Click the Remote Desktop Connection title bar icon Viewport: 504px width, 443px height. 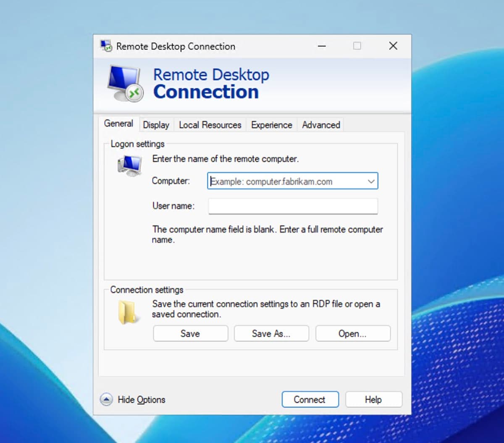tap(105, 45)
